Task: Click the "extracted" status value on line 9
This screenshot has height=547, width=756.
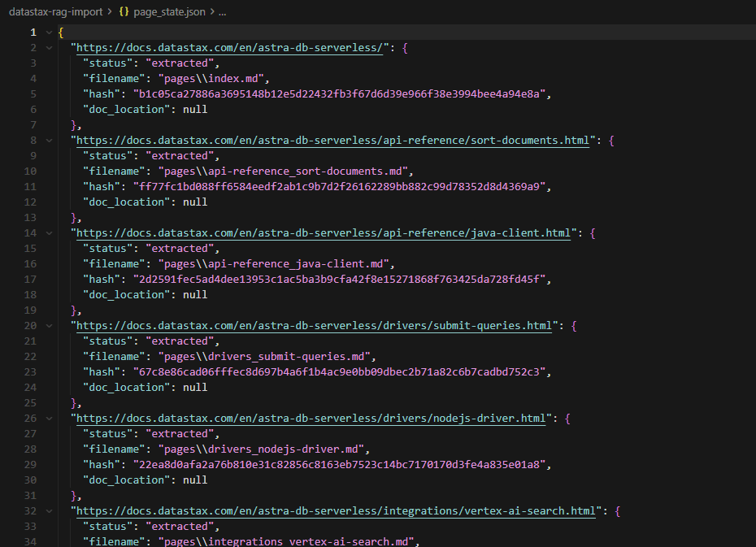Action: point(180,156)
